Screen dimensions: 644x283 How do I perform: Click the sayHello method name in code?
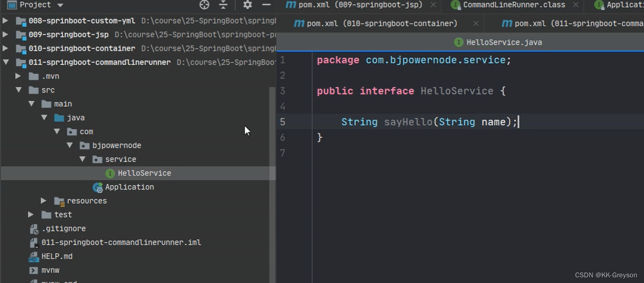click(x=408, y=122)
